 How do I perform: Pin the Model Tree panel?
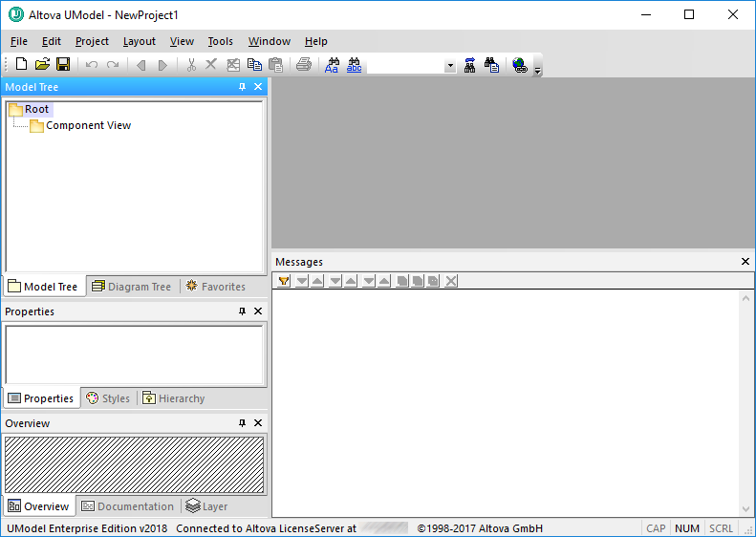[x=243, y=87]
